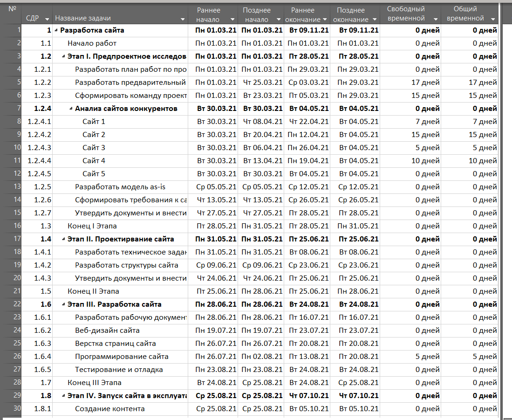This screenshot has width=512, height=420.
Task: Open the СДР column filter dropdown
Action: [47, 19]
